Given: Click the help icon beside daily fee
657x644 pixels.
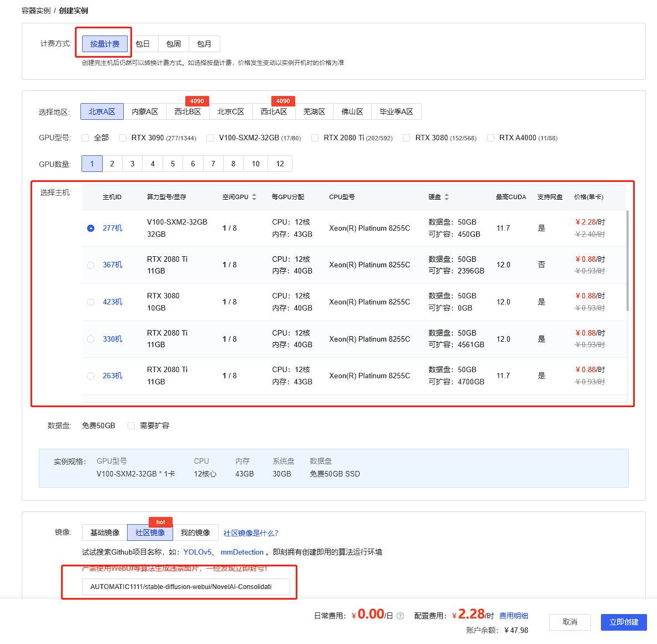Looking at the screenshot, I should pos(400,616).
